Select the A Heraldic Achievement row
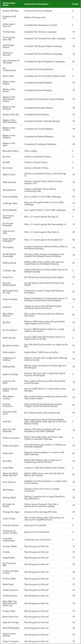The height and width of the screenshot is (644, 81). pyautogui.click(x=40, y=539)
